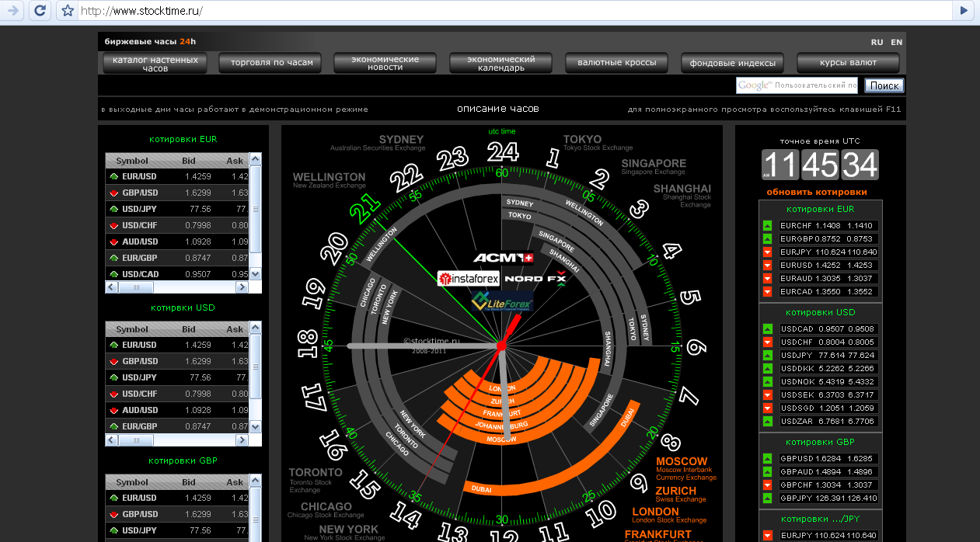980x542 pixels.
Task: Click the NORD FX logo on the clock
Action: click(x=535, y=278)
